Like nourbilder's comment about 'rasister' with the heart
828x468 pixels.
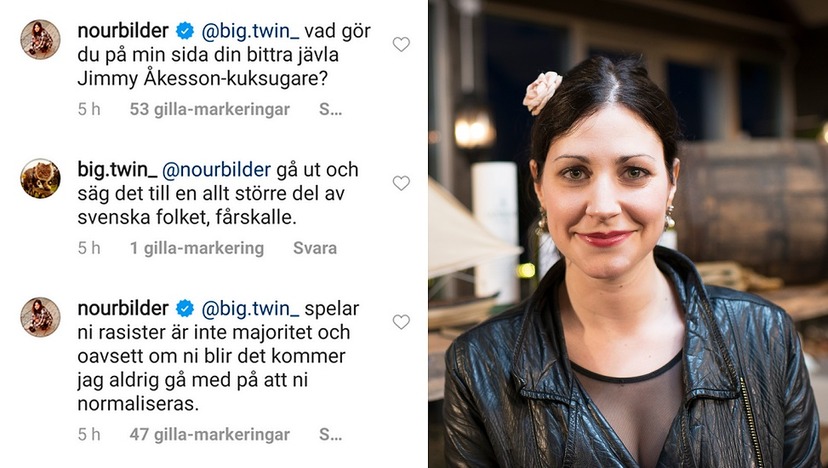coord(401,322)
